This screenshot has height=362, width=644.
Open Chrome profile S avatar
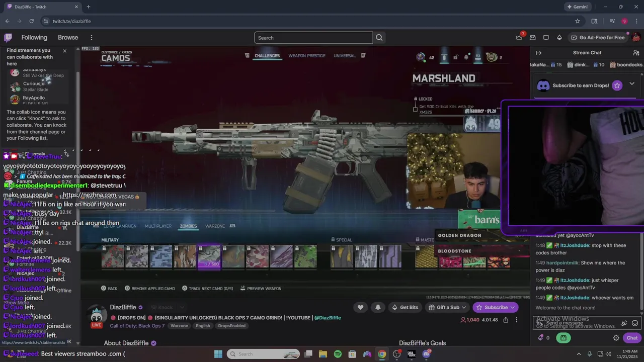(624, 21)
